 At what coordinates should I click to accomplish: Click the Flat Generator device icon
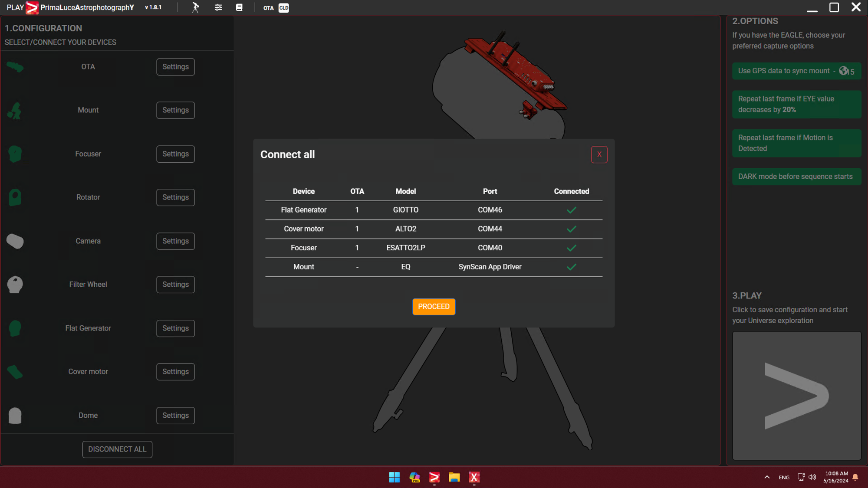pyautogui.click(x=15, y=328)
